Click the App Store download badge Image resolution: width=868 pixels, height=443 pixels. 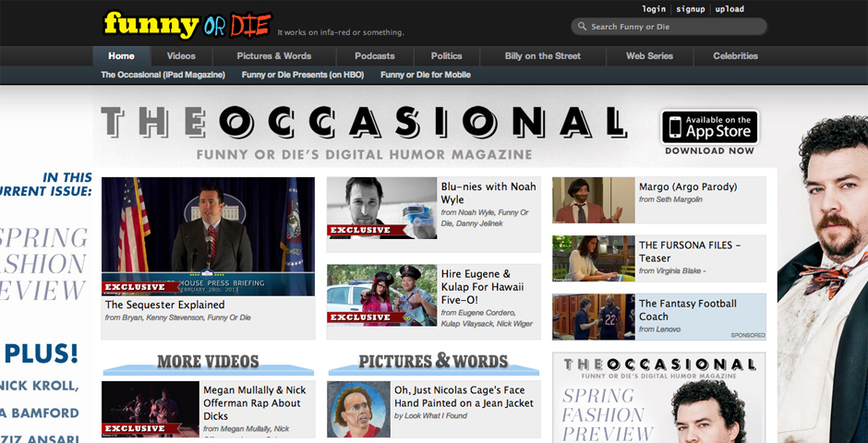pyautogui.click(x=710, y=127)
